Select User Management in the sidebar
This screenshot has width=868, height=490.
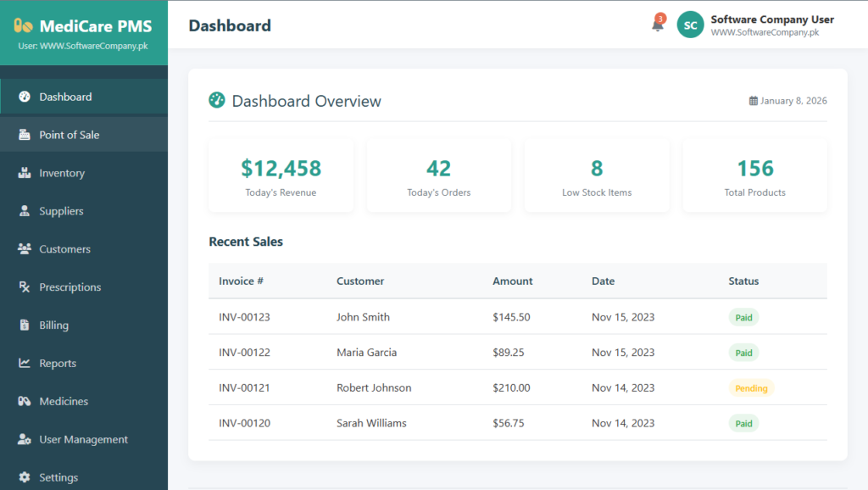pos(83,440)
